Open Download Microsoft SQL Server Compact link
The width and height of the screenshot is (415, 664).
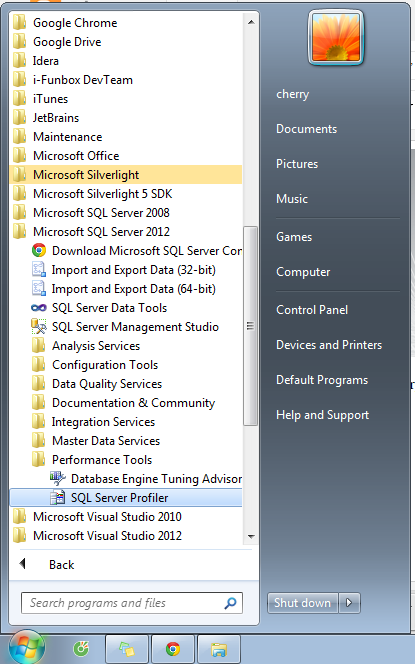126,251
